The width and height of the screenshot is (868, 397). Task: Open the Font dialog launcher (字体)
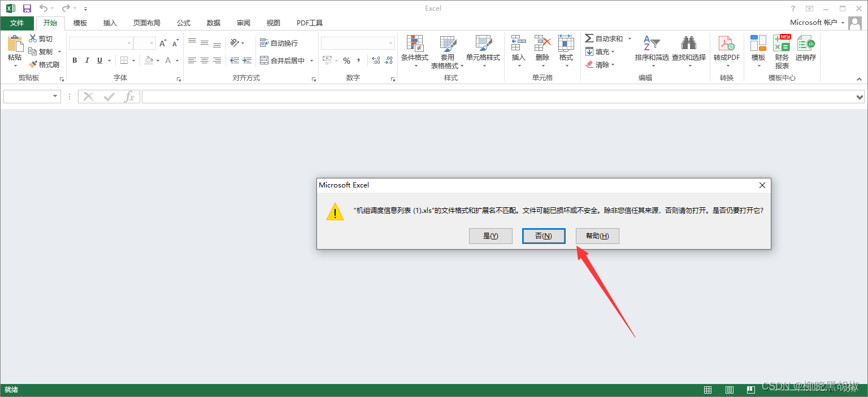[x=179, y=80]
